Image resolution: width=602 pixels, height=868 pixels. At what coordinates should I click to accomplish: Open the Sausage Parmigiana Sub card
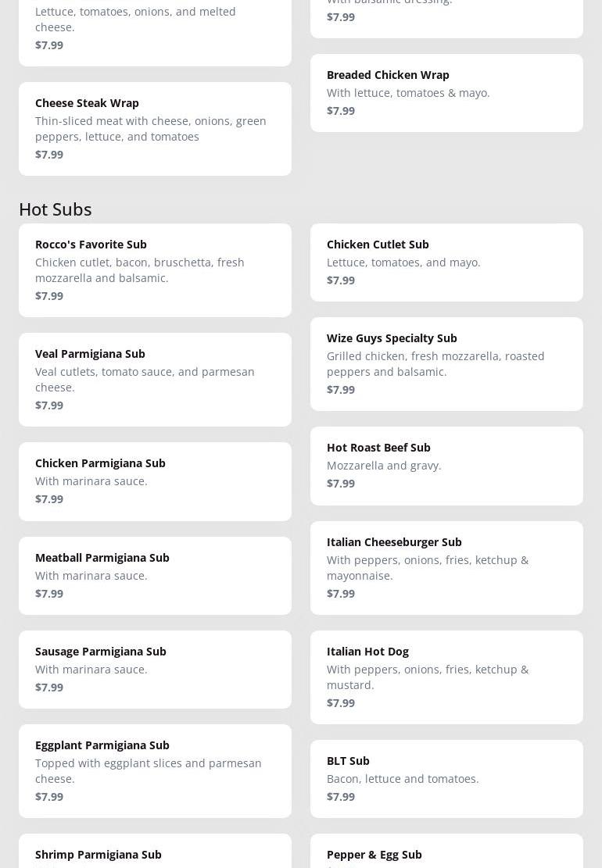pyautogui.click(x=155, y=669)
